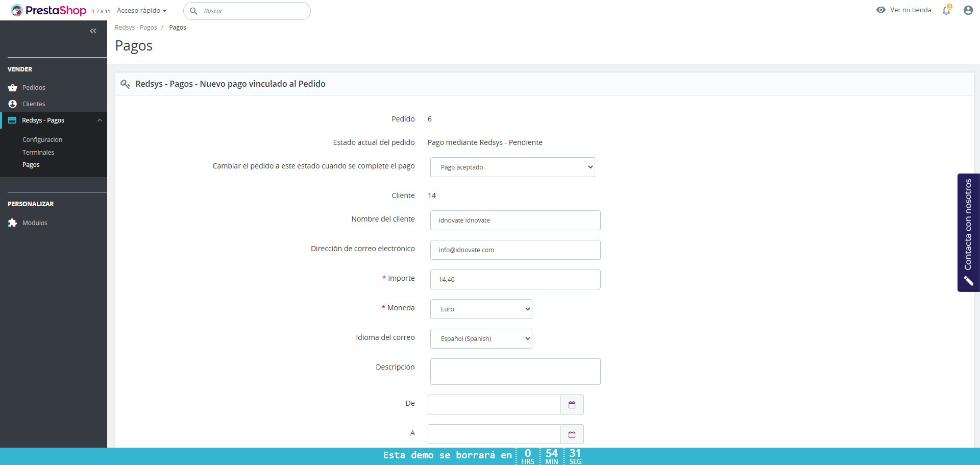
Task: Go to Configuración submenu item
Action: click(x=42, y=139)
